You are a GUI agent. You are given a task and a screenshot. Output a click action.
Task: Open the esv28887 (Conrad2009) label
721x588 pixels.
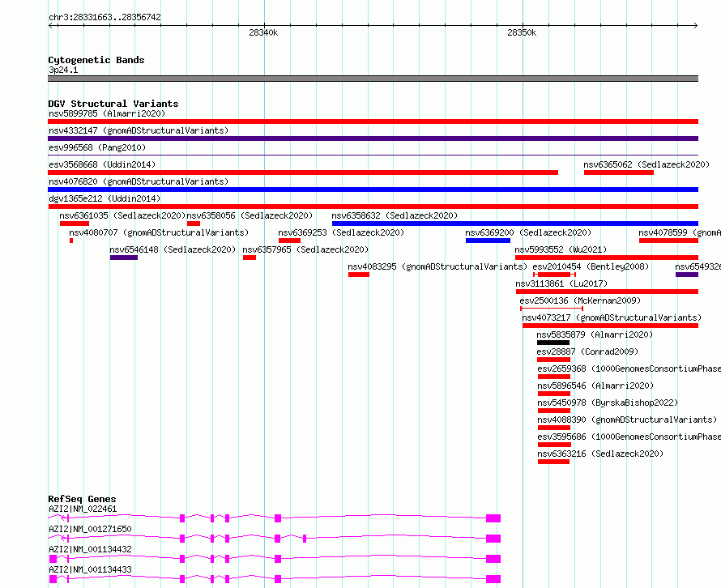point(587,352)
